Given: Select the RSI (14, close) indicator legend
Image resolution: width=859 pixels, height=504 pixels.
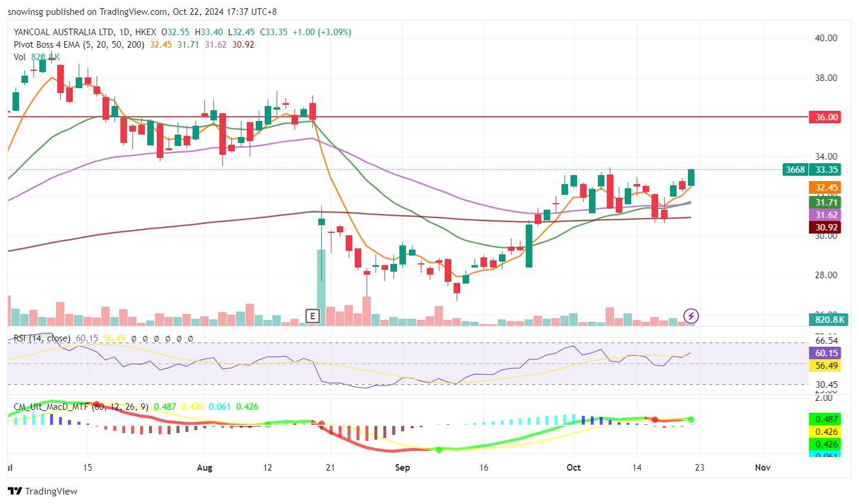Looking at the screenshot, I should coord(42,338).
